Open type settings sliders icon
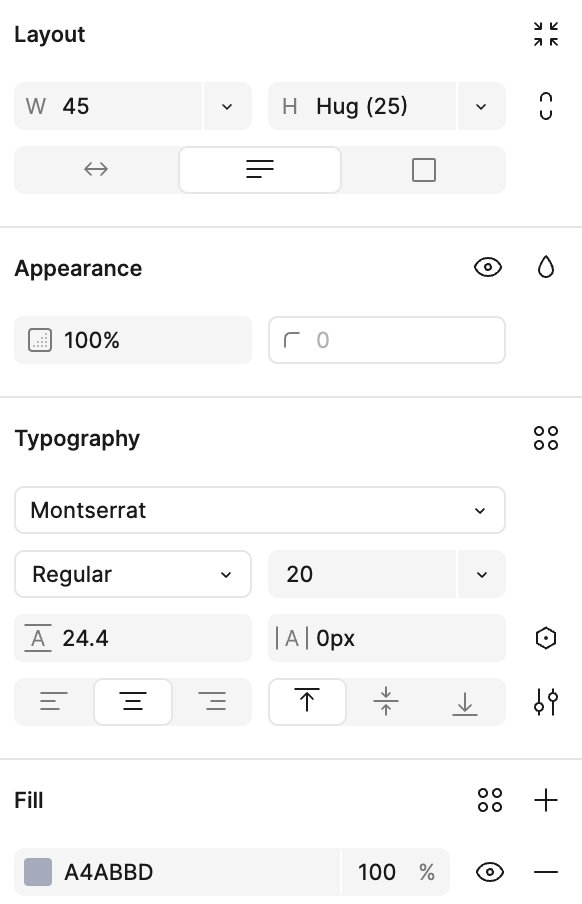The width and height of the screenshot is (582, 904). (546, 702)
